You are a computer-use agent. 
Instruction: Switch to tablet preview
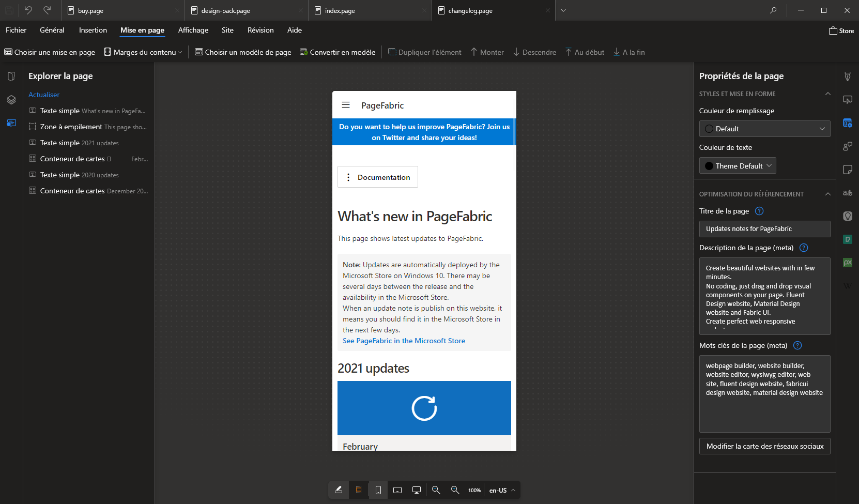[x=397, y=490]
